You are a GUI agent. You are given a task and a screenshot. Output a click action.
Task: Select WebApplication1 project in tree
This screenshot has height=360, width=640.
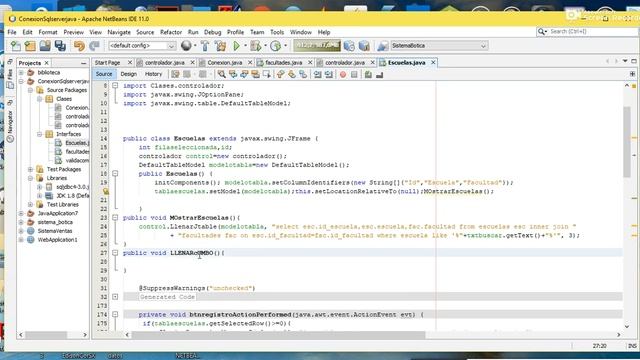57,240
